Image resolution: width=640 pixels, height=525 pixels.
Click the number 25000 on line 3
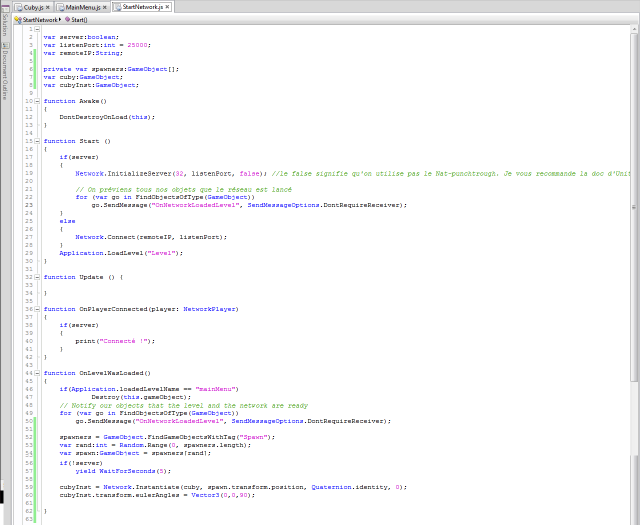pyautogui.click(x=137, y=45)
